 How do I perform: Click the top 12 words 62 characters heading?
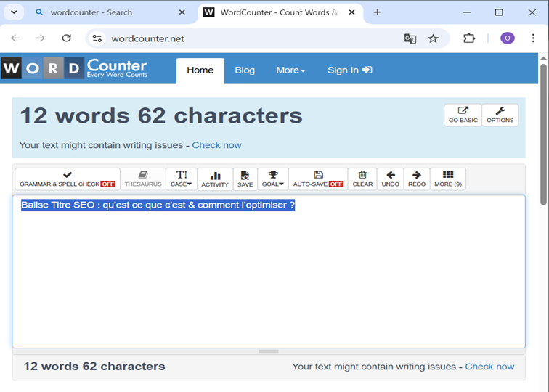(161, 116)
